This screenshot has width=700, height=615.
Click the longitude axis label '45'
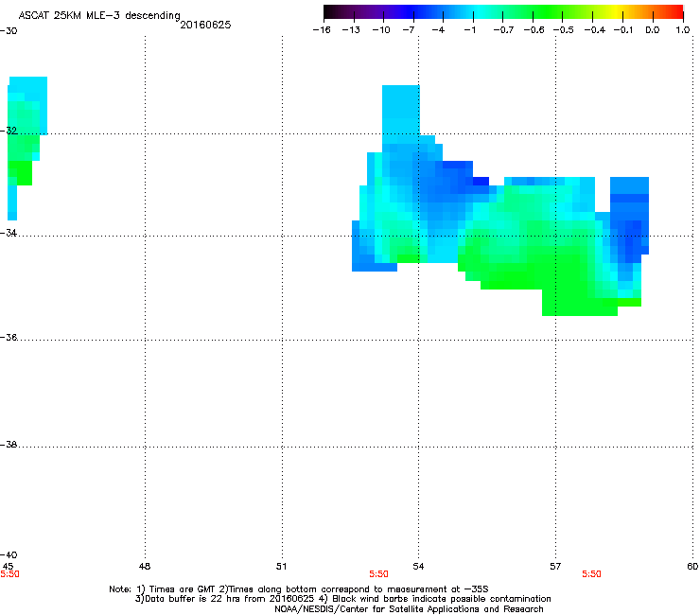(8, 566)
